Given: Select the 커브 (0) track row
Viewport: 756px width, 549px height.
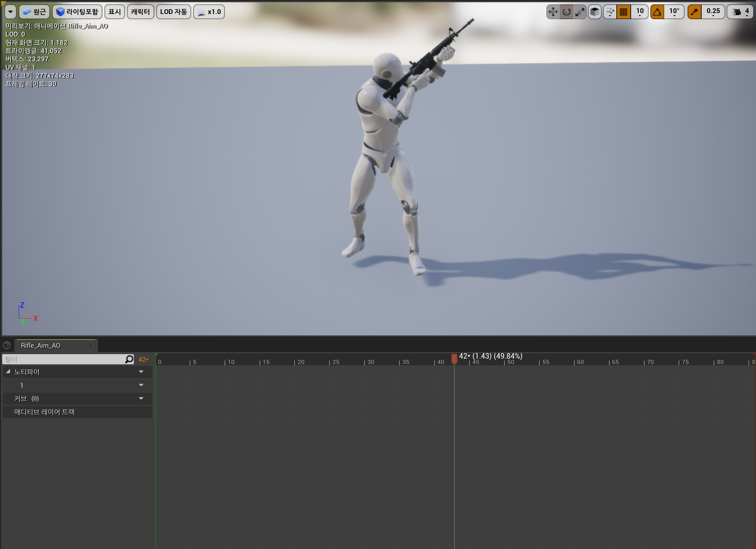Looking at the screenshot, I should point(77,398).
